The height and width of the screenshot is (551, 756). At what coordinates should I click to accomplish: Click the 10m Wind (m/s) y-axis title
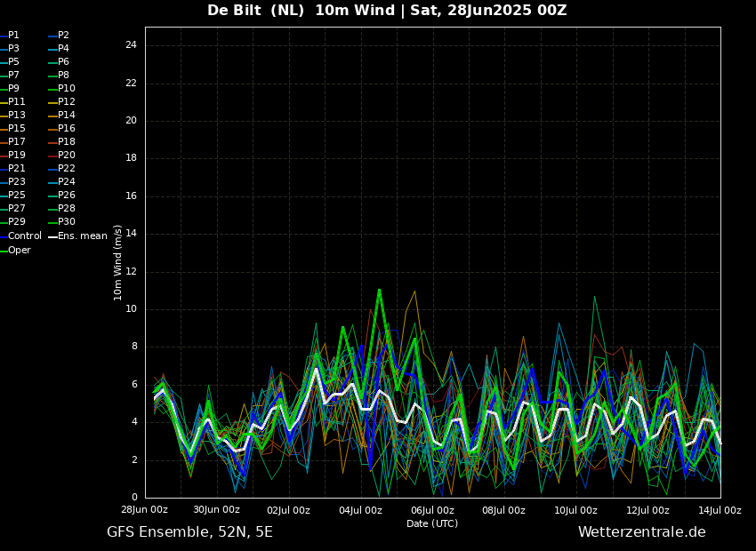tap(118, 262)
